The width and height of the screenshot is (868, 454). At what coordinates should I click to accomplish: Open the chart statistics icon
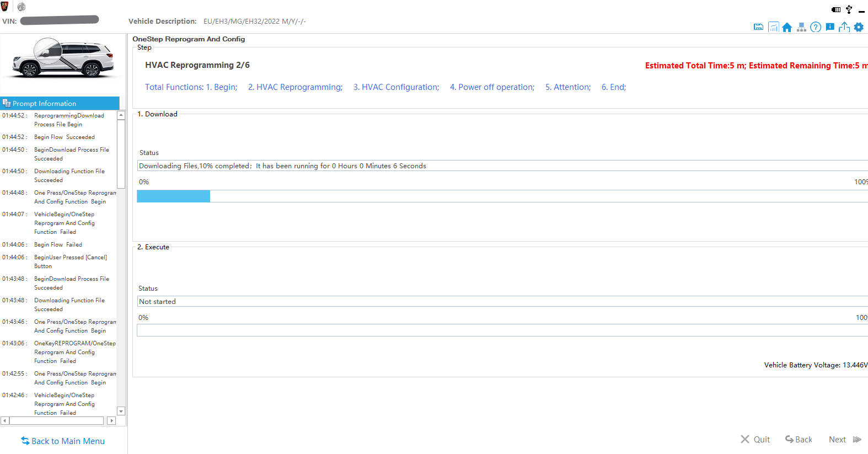(773, 27)
